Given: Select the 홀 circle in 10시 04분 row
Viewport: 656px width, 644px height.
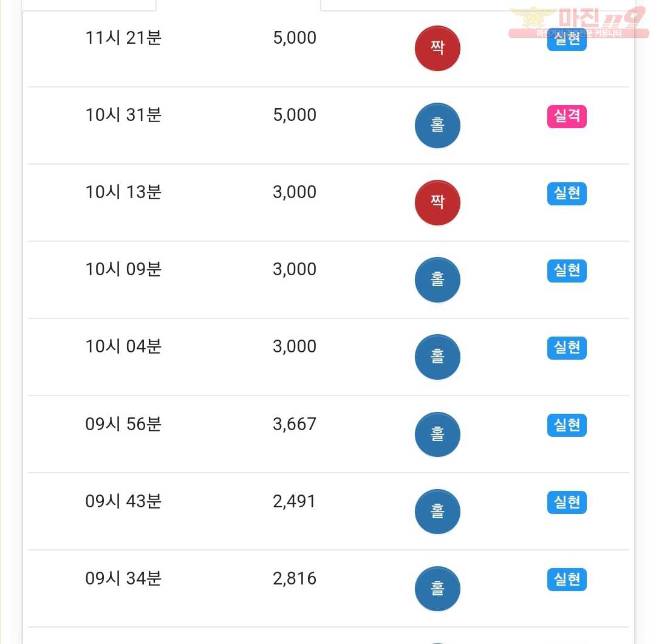Looking at the screenshot, I should coord(437,357).
